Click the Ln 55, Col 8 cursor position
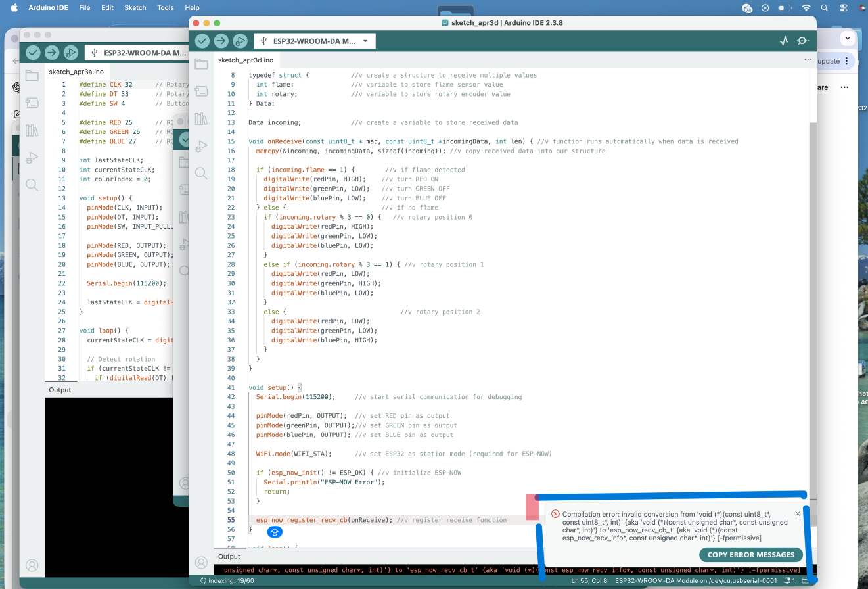Screen dimensions: 868x589 589,580
